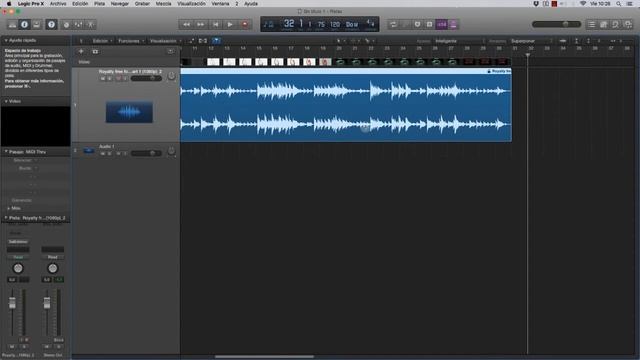The width and height of the screenshot is (640, 360).
Task: Select the Royalty free audio region
Action: point(346,105)
